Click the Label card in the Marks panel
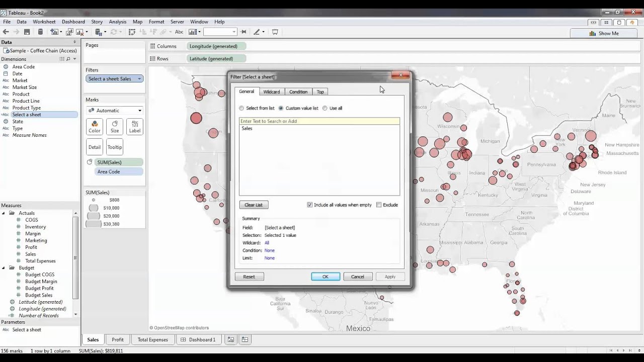The width and height of the screenshot is (644, 362). point(135,127)
